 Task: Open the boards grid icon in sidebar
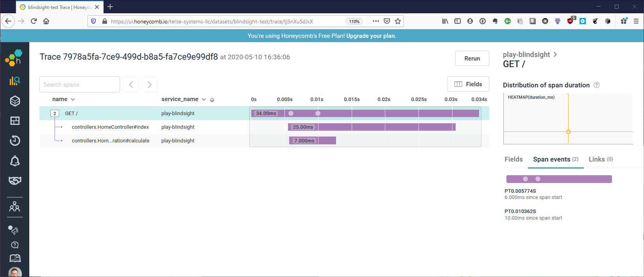tap(15, 121)
